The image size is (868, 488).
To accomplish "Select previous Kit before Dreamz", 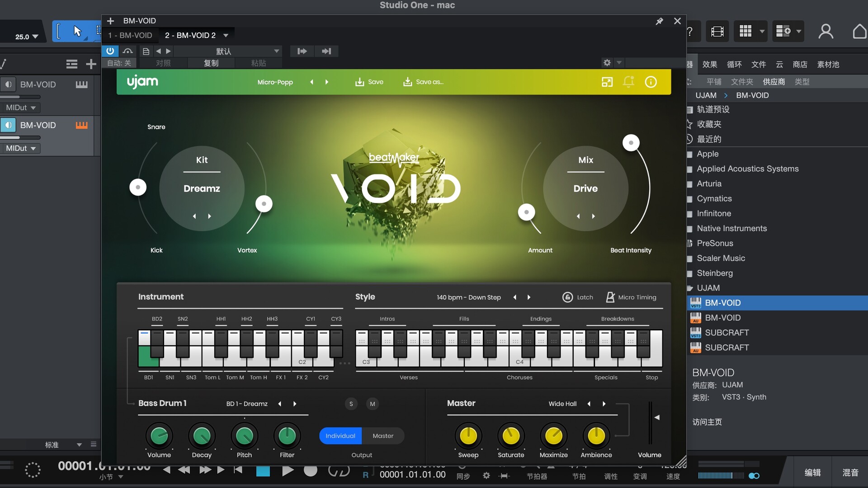I will [194, 216].
